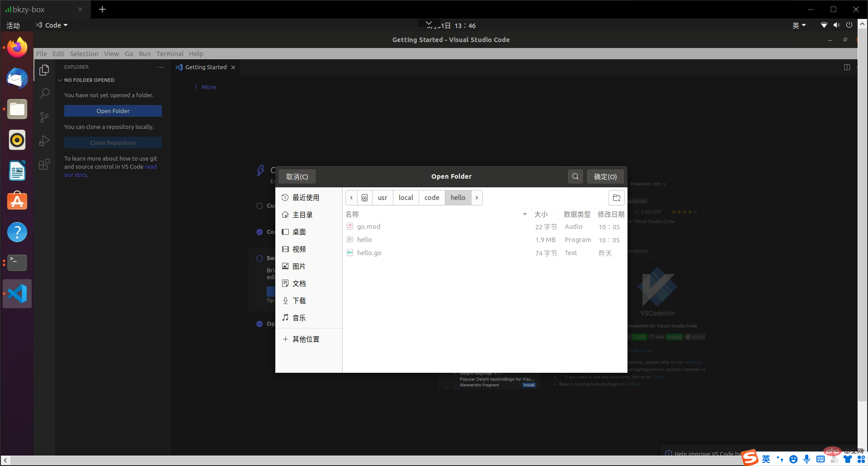Viewport: 868px width, 466px height.
Task: Open the Selection menu
Action: click(84, 53)
